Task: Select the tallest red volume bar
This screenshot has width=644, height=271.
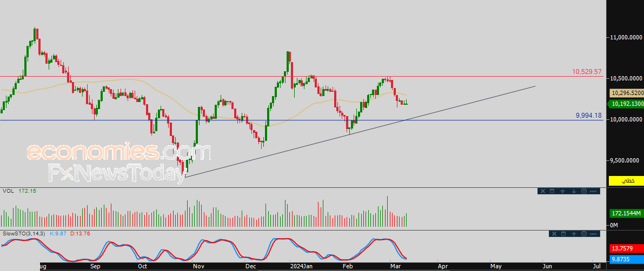Action: click(387, 211)
